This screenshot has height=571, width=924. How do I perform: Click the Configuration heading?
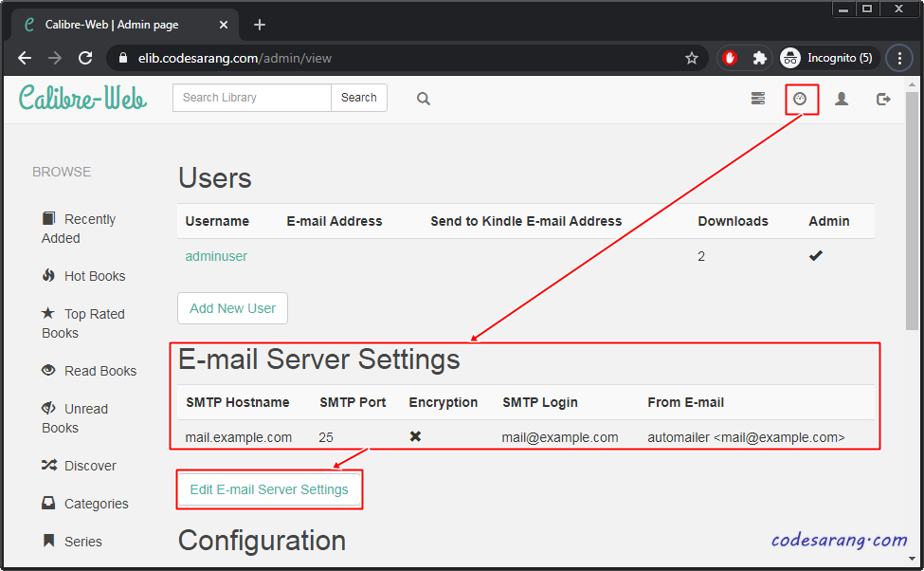coord(263,541)
